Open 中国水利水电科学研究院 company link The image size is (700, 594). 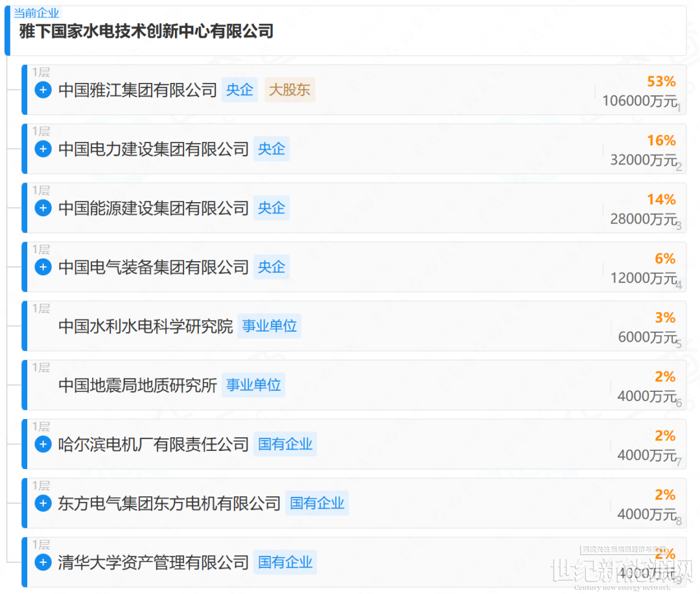pyautogui.click(x=145, y=326)
